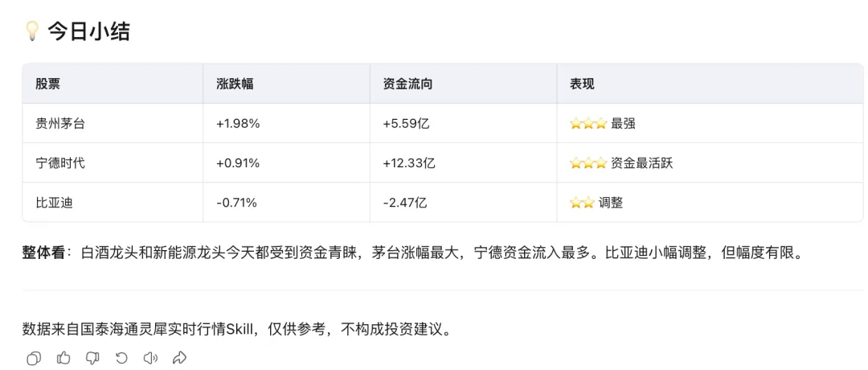Select the 比亚迪 stock name cell

tap(54, 203)
